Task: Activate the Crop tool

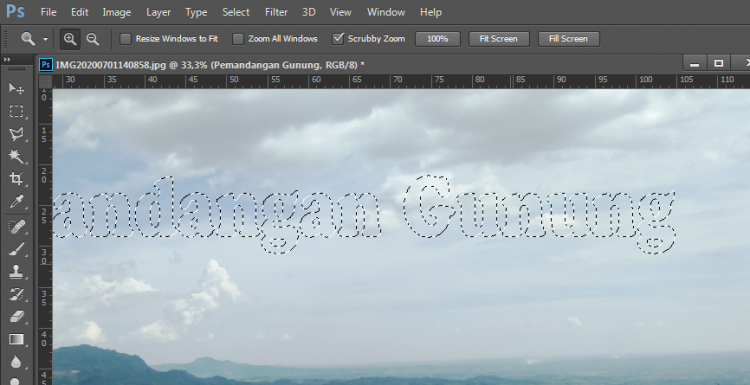Action: [16, 179]
